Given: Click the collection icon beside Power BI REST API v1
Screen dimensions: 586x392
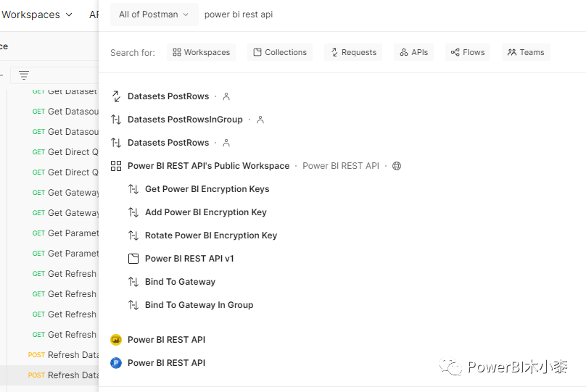Looking at the screenshot, I should pyautogui.click(x=133, y=259).
